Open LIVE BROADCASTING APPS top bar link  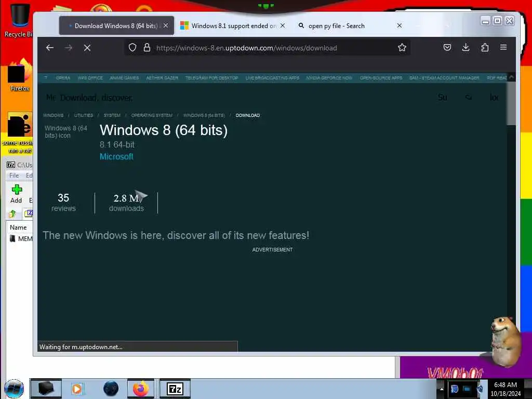tap(272, 78)
